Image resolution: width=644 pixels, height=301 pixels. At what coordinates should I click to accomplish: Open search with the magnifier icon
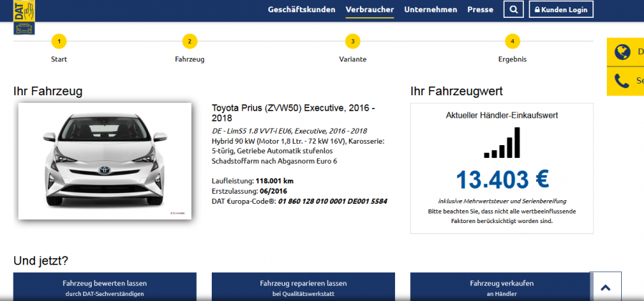click(513, 10)
